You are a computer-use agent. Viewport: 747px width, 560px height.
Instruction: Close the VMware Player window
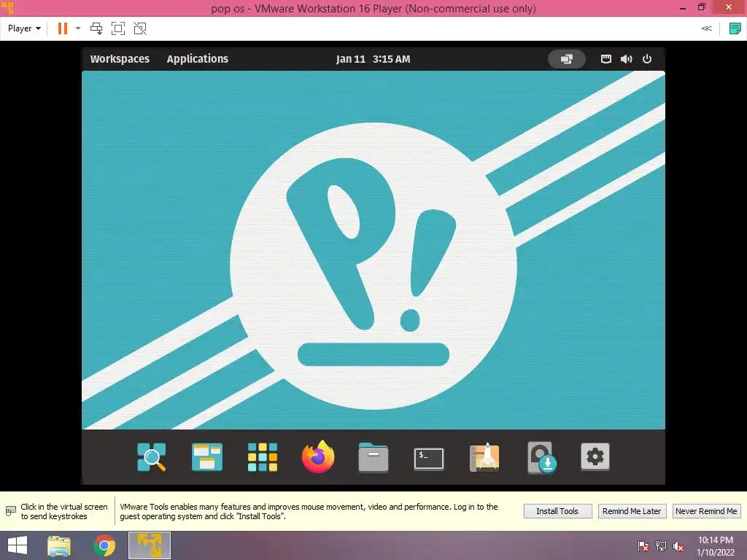729,7
